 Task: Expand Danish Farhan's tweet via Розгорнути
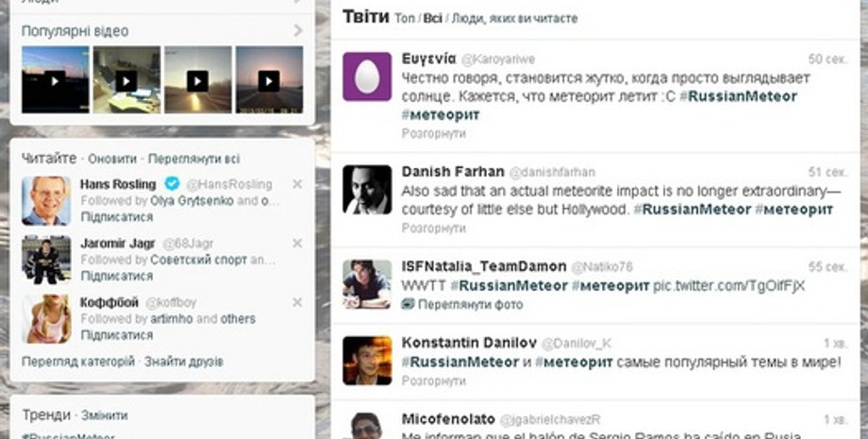(433, 228)
